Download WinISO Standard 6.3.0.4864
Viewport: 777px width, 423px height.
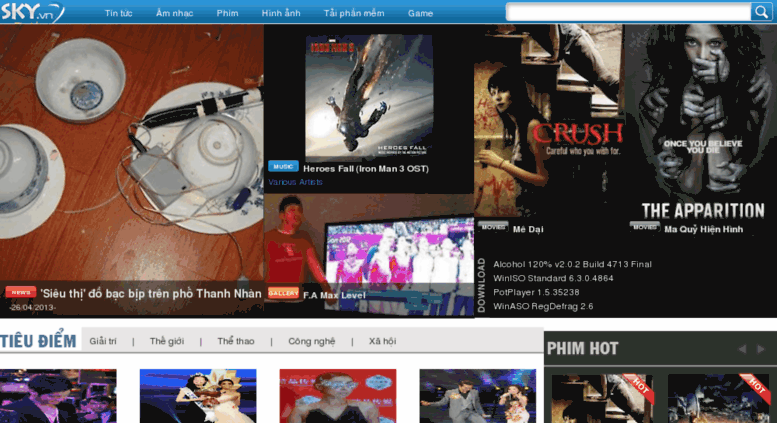[x=553, y=278]
